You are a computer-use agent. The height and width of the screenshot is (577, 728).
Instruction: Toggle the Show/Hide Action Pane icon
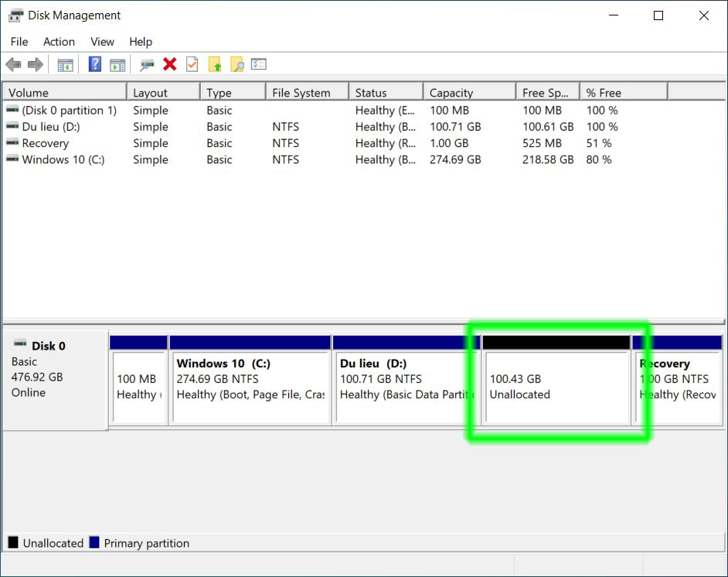click(x=117, y=64)
